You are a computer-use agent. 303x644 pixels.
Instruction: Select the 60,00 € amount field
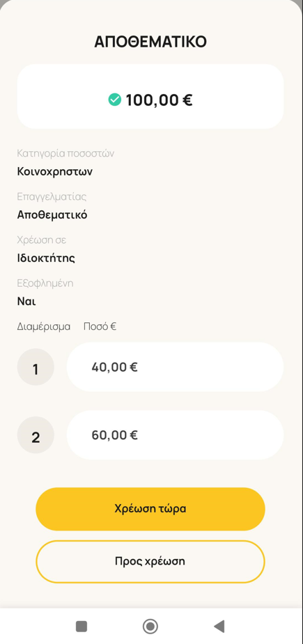(x=175, y=435)
